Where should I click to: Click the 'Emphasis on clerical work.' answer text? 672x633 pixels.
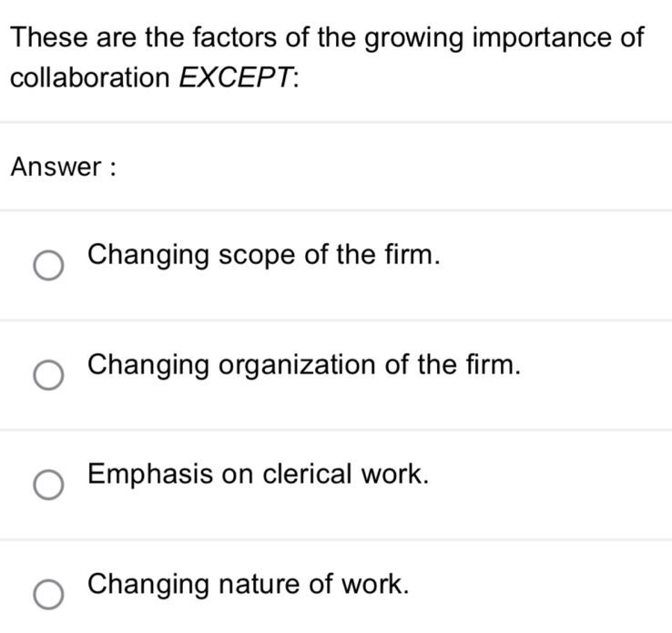(x=259, y=475)
